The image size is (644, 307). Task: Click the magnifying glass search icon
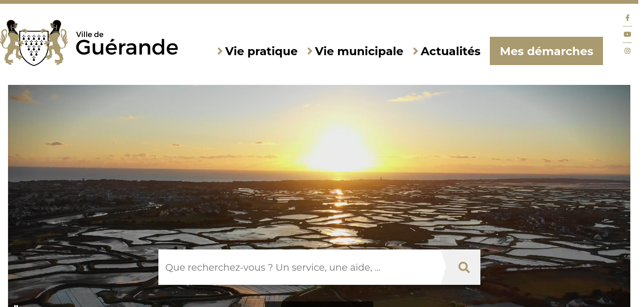tap(464, 267)
